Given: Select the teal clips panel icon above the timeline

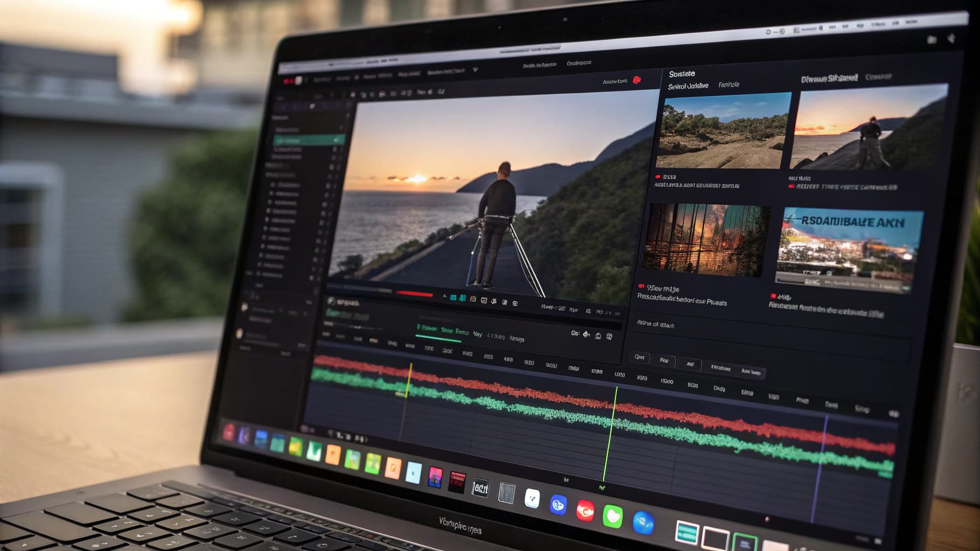Looking at the screenshot, I should point(453,297).
